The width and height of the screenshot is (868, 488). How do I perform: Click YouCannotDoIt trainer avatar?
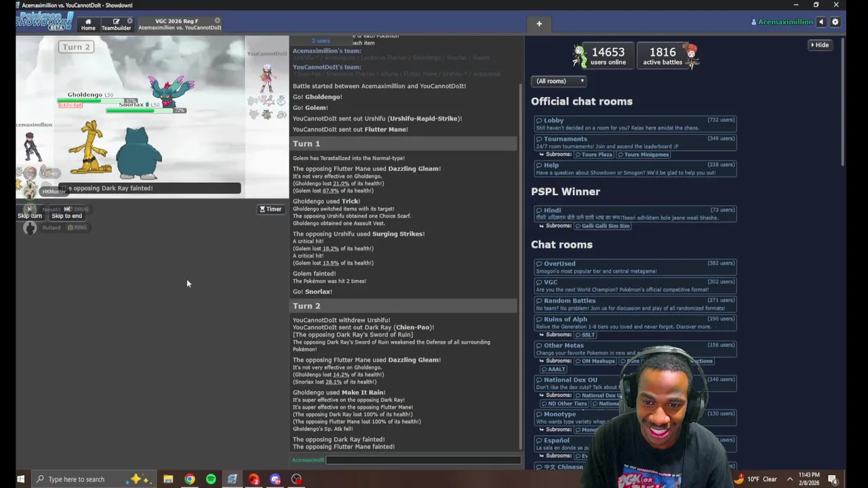(267, 79)
